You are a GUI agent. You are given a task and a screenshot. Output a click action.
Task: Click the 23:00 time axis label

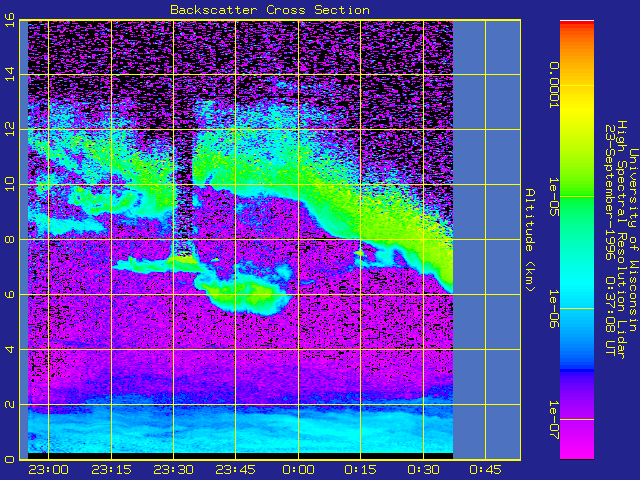(49, 470)
